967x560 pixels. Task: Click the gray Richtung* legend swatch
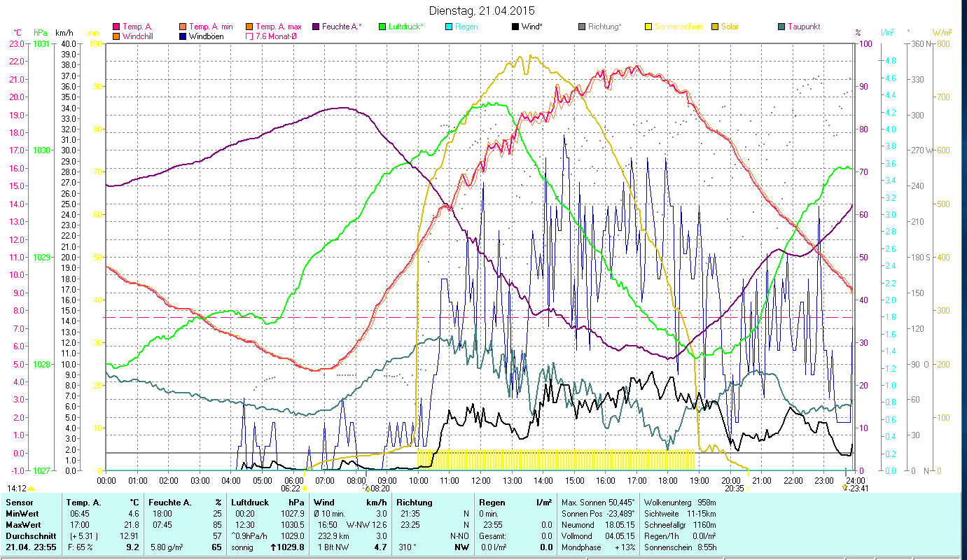pos(583,27)
